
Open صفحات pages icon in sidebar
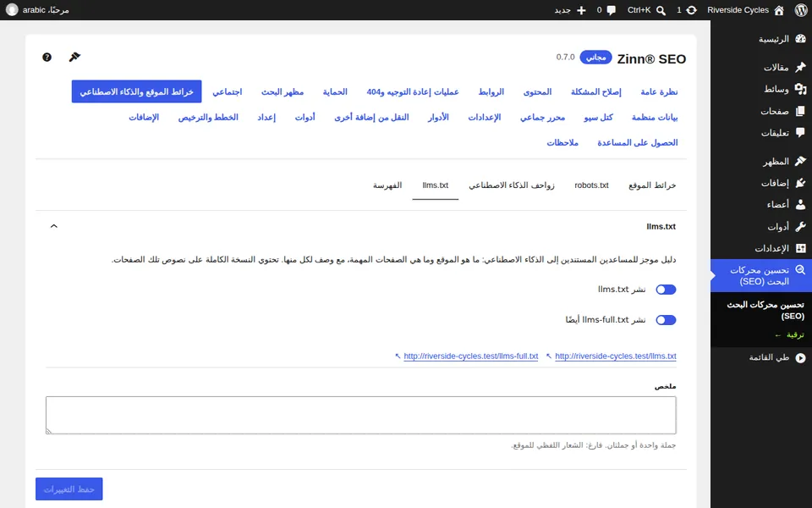point(801,111)
